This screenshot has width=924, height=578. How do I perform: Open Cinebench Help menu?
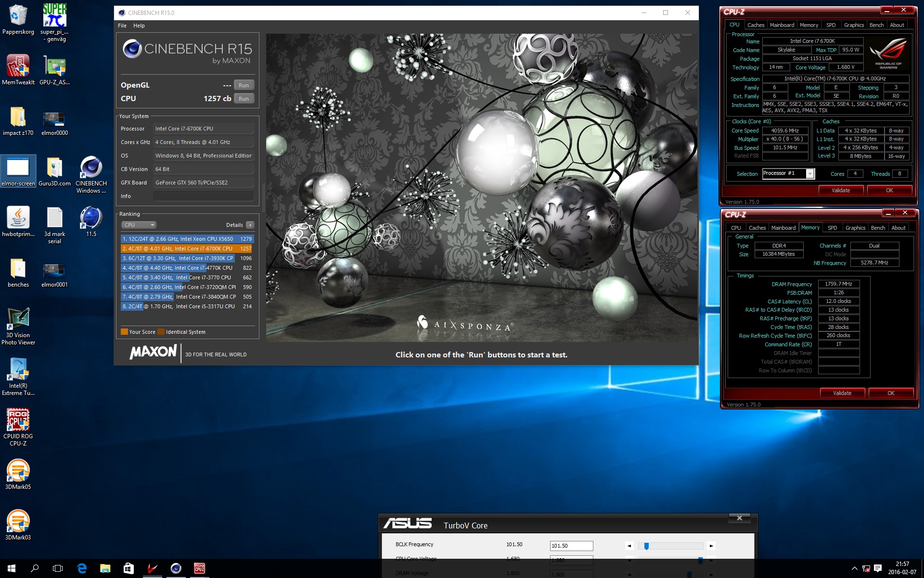[x=139, y=26]
